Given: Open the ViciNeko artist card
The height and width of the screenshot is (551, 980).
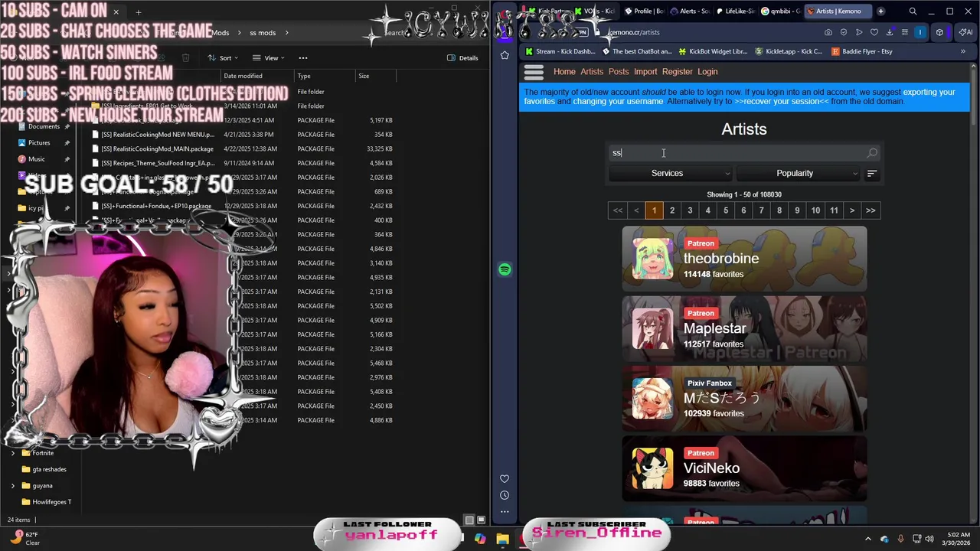Looking at the screenshot, I should 744,468.
